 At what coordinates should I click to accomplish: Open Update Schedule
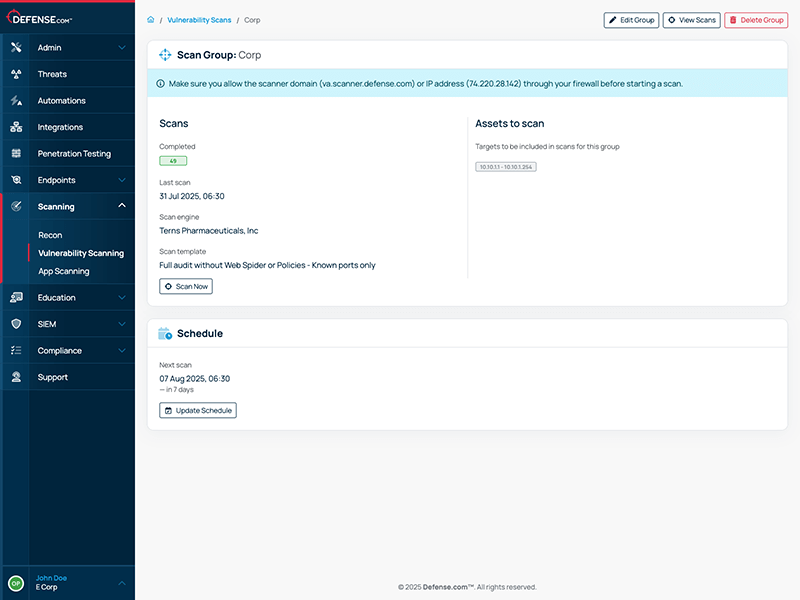click(197, 410)
